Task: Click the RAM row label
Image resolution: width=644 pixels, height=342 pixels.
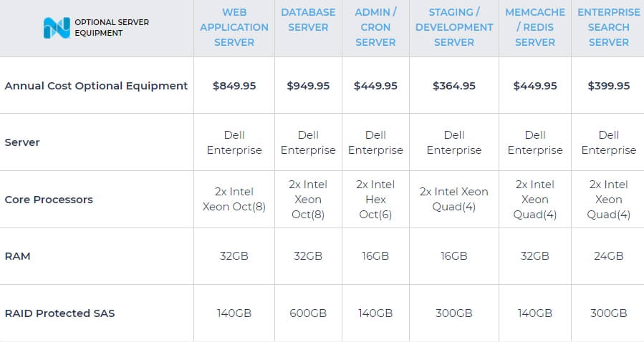Action: (x=17, y=255)
